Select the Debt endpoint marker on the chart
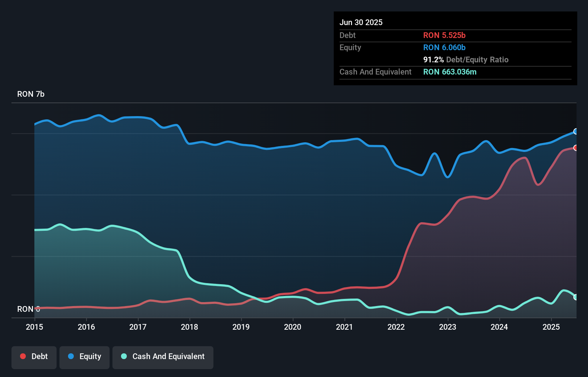This screenshot has height=377, width=588. (575, 147)
